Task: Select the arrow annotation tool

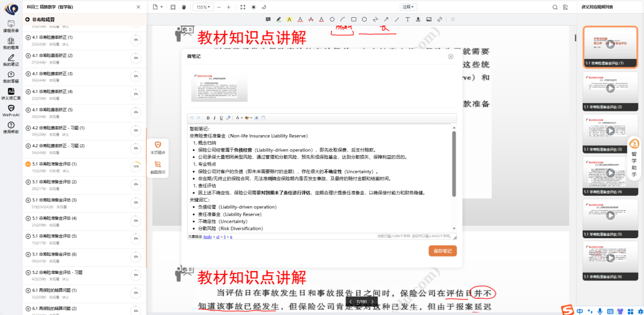Action: pyautogui.click(x=386, y=20)
